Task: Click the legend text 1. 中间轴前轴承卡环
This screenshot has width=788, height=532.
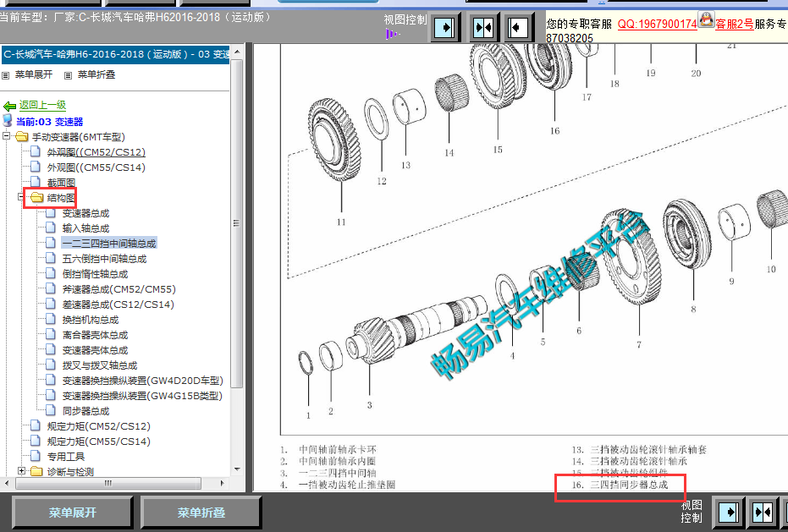Action: pos(328,450)
